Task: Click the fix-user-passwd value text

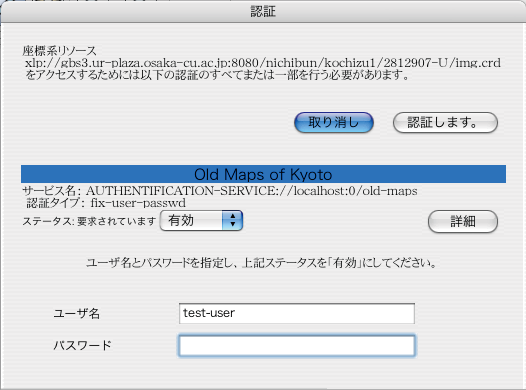Action: point(138,203)
